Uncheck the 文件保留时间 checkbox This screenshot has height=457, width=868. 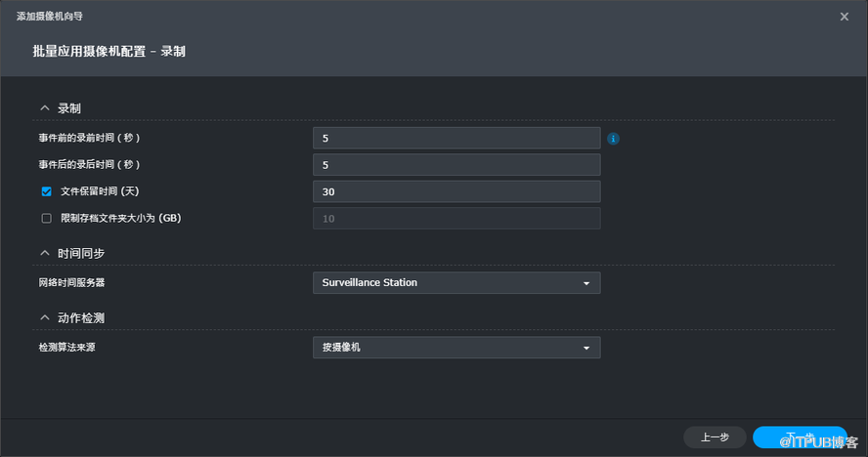46,191
